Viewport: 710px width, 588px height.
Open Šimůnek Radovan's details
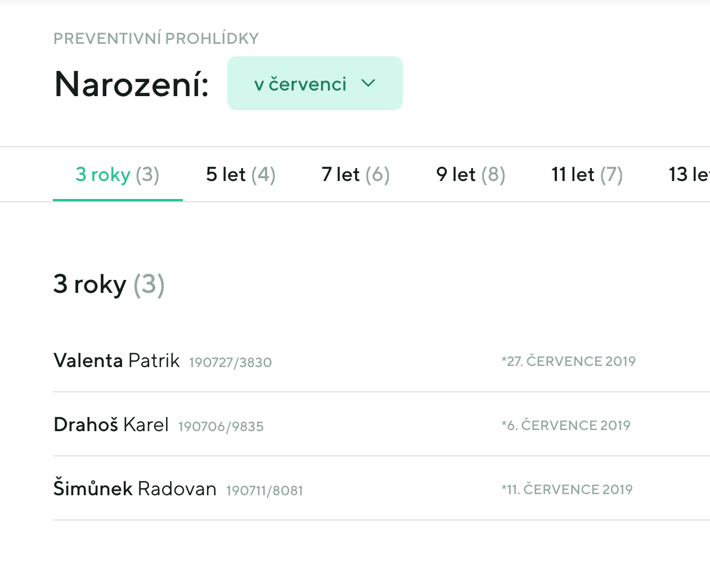pos(135,489)
